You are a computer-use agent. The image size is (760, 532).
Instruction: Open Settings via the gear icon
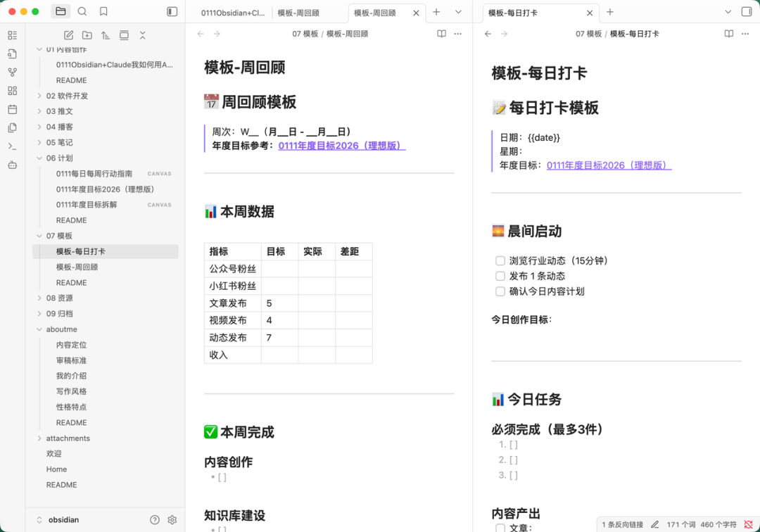coord(172,519)
